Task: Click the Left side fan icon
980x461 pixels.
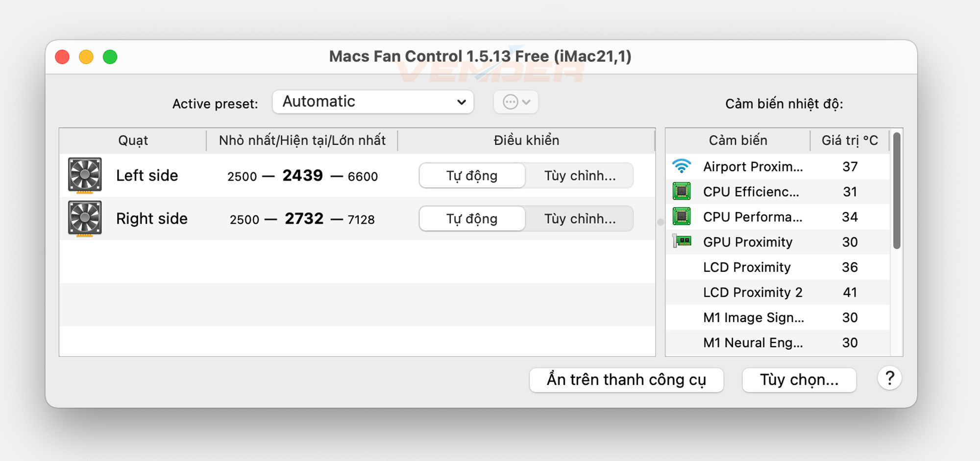Action: 85,175
